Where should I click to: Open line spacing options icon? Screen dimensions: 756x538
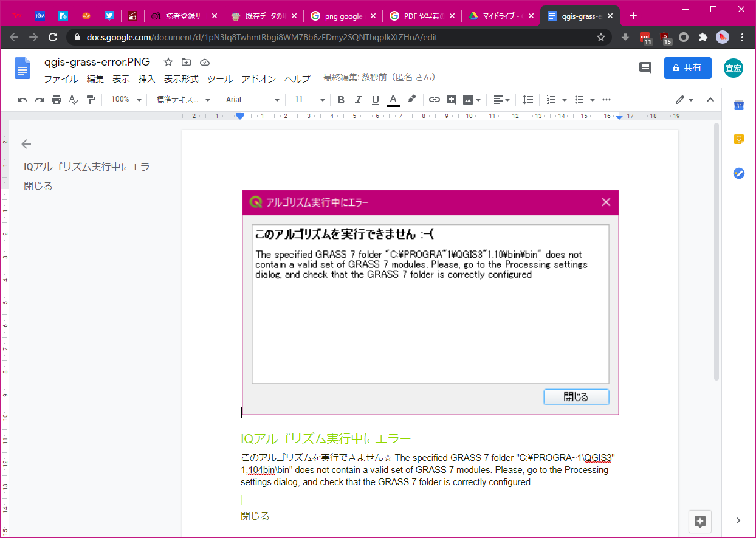click(528, 100)
